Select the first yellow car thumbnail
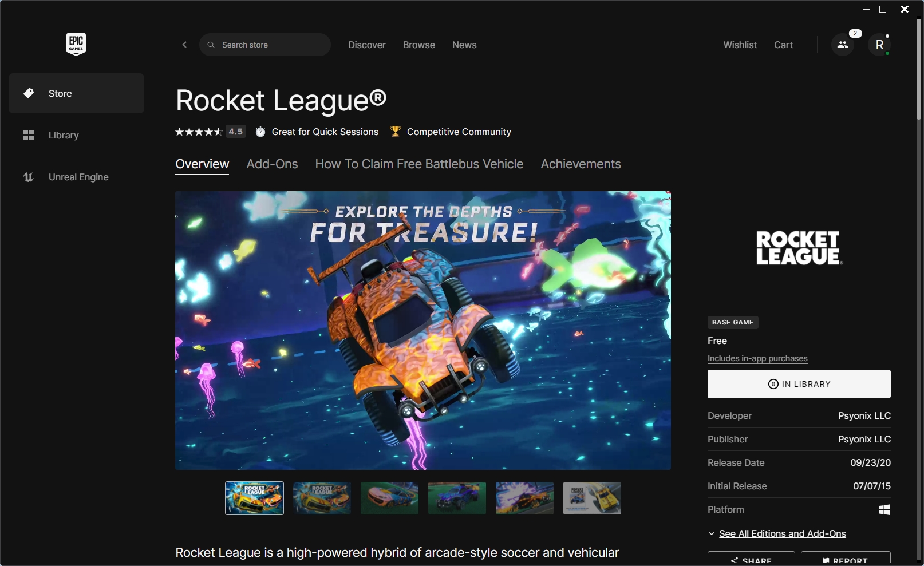The width and height of the screenshot is (924, 566). pos(254,498)
